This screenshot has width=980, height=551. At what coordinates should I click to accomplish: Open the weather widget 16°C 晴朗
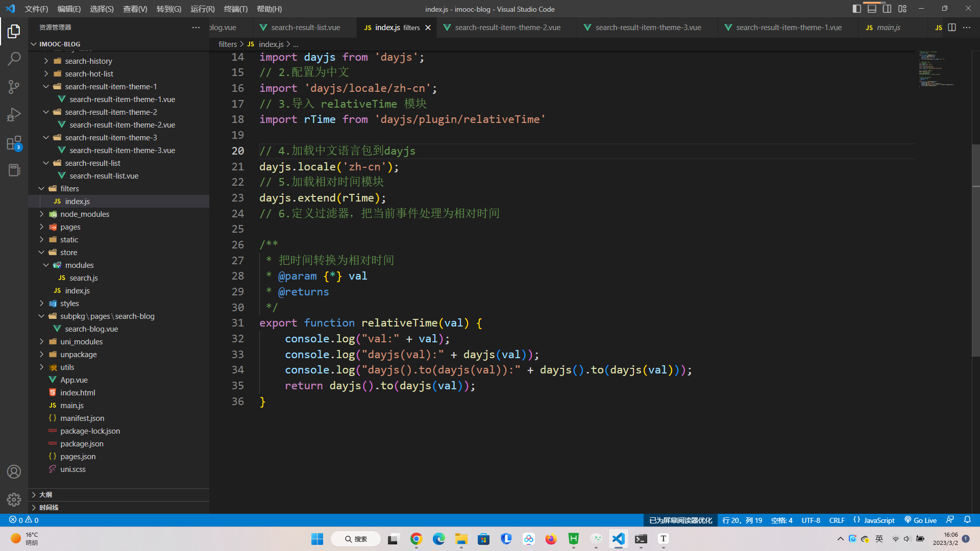(24, 539)
